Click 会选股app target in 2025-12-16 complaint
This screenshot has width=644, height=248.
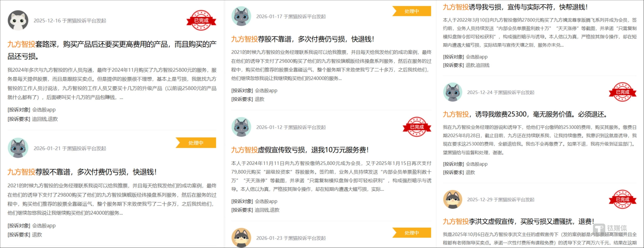(44, 110)
